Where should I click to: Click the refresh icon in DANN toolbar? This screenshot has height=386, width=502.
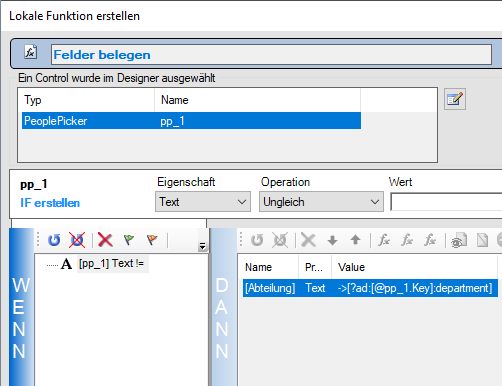(x=257, y=240)
